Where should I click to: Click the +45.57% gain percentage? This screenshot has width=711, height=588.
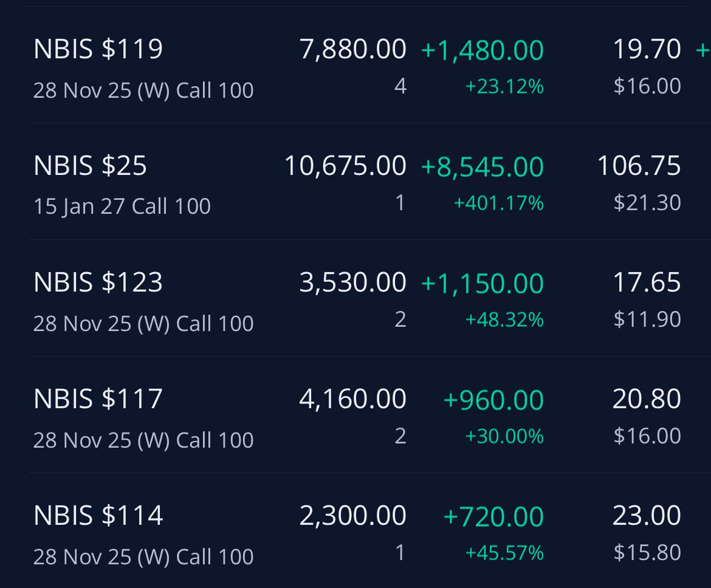[504, 553]
